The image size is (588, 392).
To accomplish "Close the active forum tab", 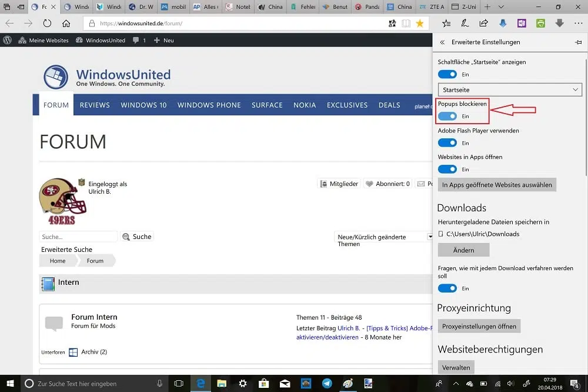I will [x=54, y=6].
